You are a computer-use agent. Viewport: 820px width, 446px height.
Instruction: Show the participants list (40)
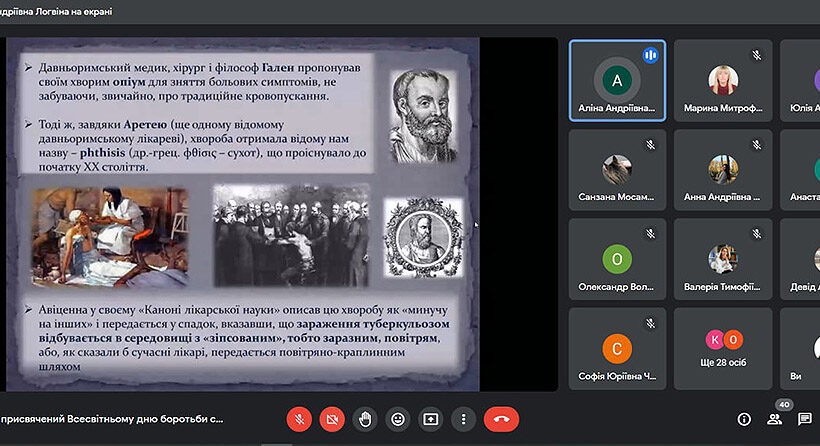coord(775,419)
